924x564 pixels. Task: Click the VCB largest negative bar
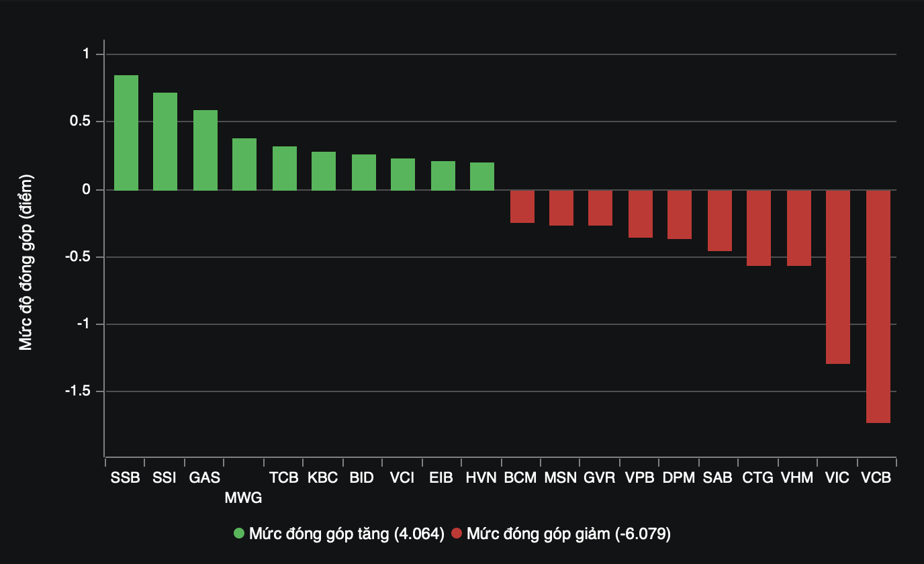(878, 306)
